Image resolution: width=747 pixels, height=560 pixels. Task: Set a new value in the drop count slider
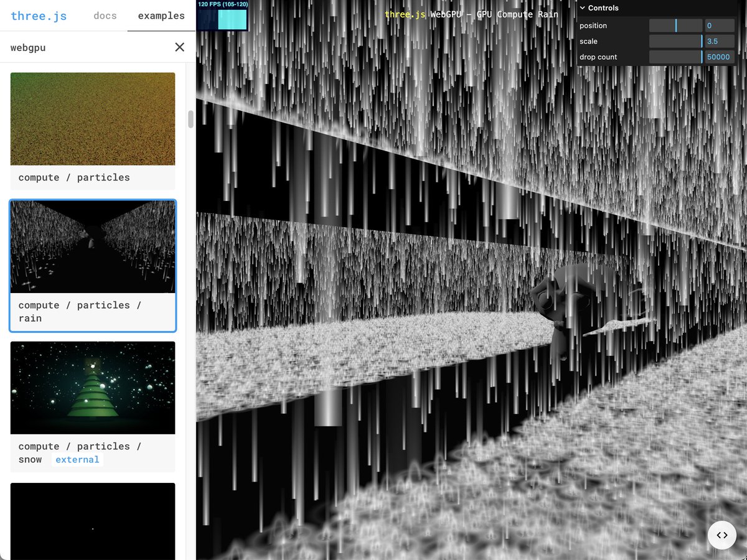677,57
